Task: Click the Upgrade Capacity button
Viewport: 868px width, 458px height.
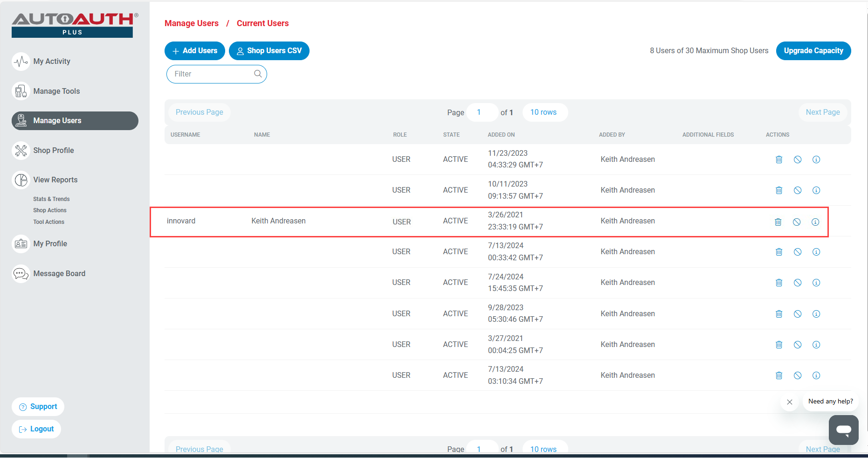Action: click(813, 51)
